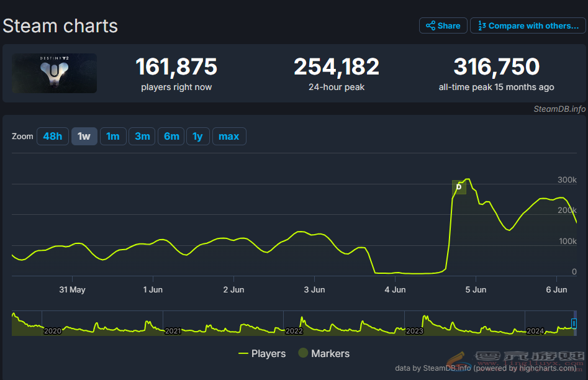Click the Share button
Screen dimensions: 588x380
(443, 25)
